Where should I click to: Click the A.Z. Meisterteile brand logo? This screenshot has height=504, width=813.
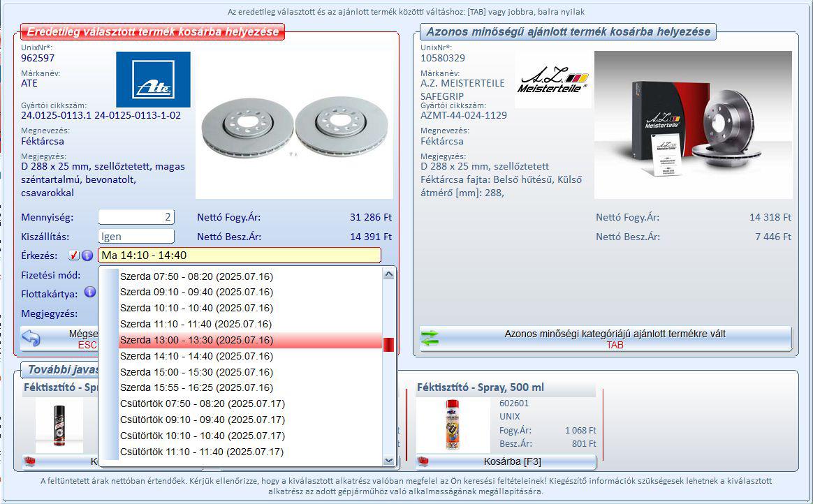[x=552, y=80]
